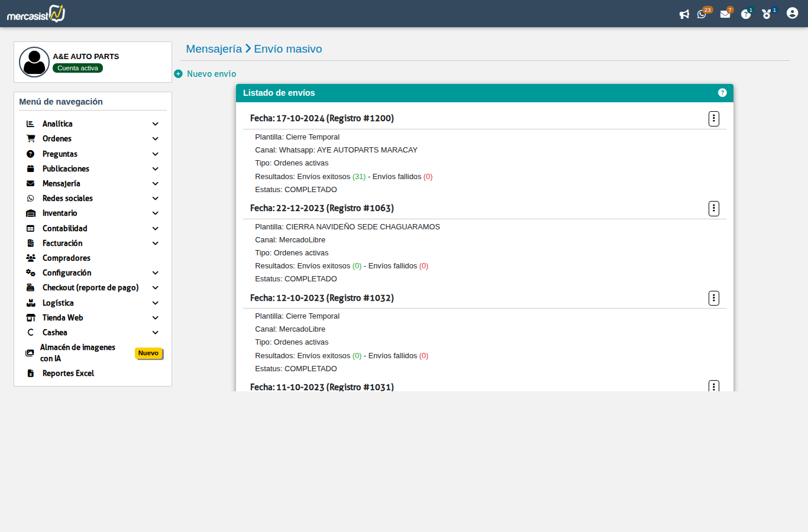Expand the Logística menu chevron
The height and width of the screenshot is (532, 808).
pyautogui.click(x=156, y=303)
